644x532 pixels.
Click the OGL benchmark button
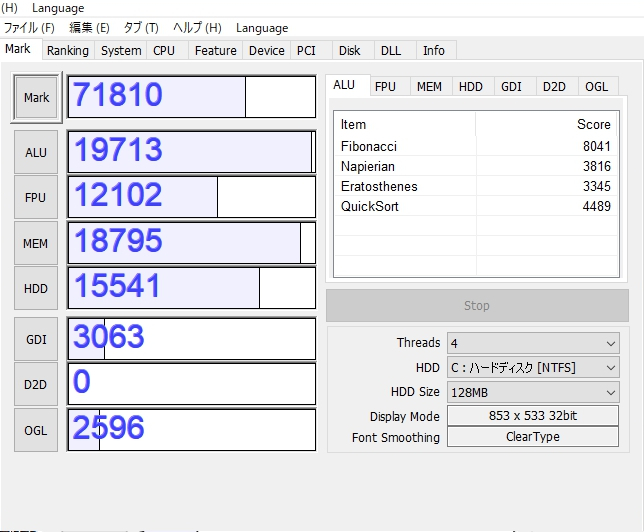[x=36, y=431]
